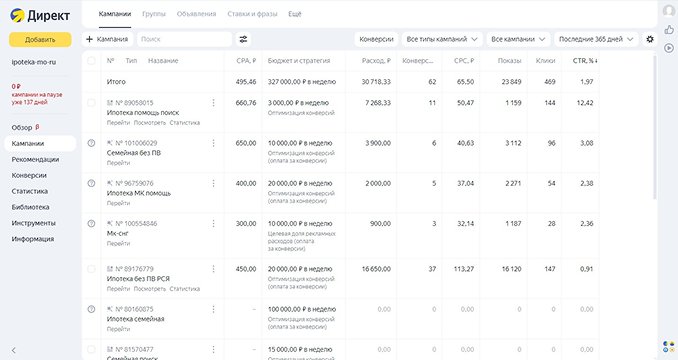The height and width of the screenshot is (360, 678).
Task: Collapse the left sidebar with arrow icon
Action: click(14, 350)
